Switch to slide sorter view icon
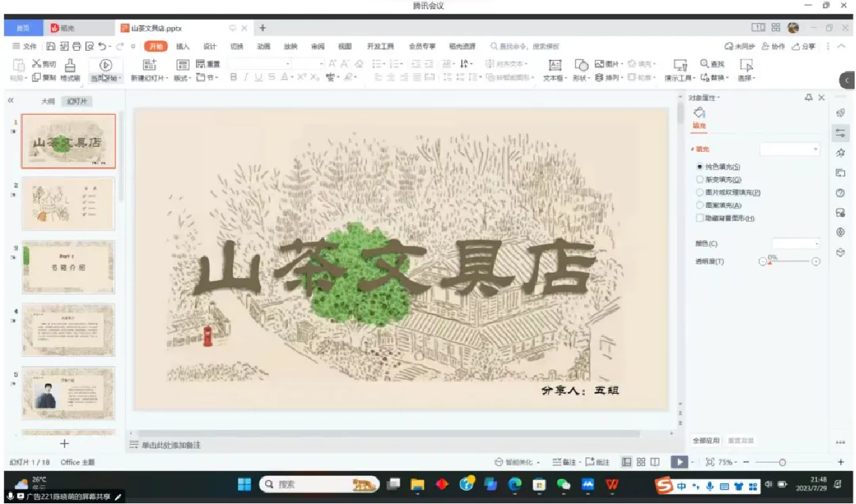This screenshot has height=504, width=856. pos(641,462)
